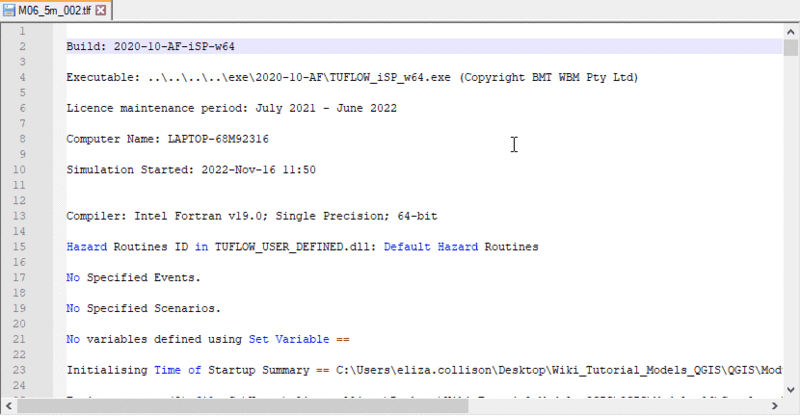Click line number 23 in the margin
Viewport: 800px width, 416px height.
click(20, 370)
